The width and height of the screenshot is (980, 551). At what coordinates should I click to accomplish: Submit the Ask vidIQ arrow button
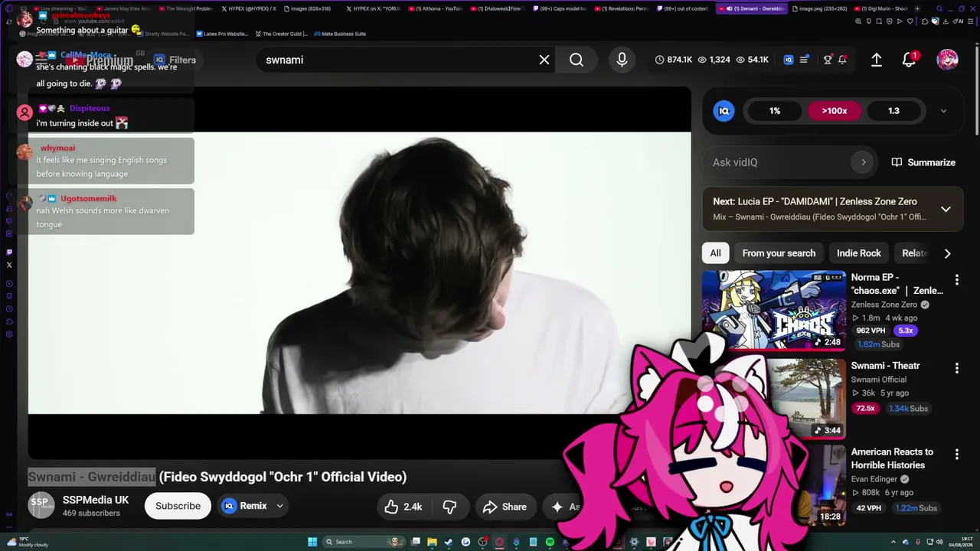tap(864, 162)
